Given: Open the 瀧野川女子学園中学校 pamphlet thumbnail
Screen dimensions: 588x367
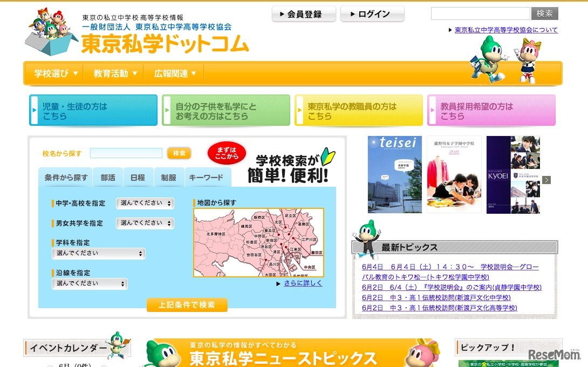Looking at the screenshot, I should [454, 174].
